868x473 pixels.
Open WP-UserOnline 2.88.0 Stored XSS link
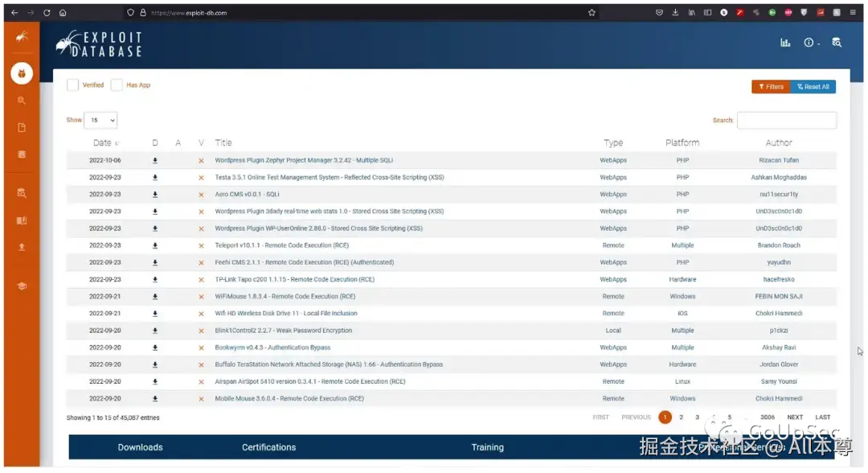coord(319,228)
